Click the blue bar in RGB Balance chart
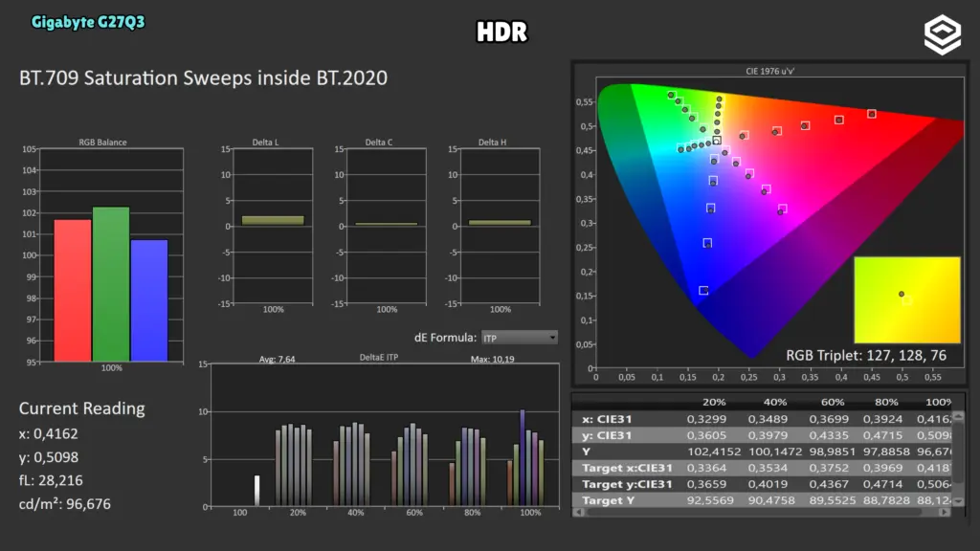 tap(149, 300)
